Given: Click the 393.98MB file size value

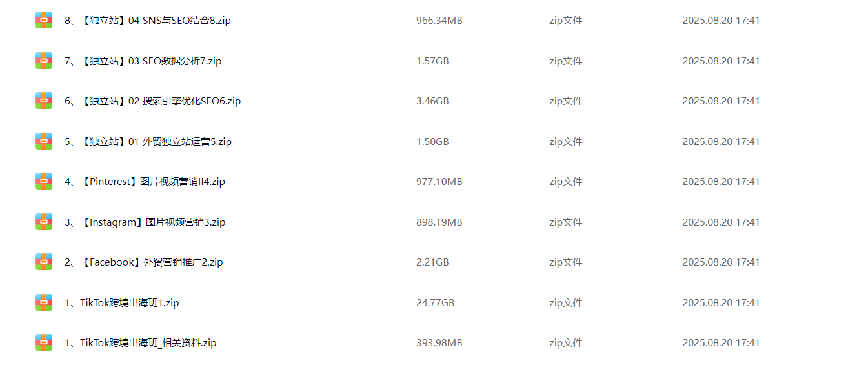Looking at the screenshot, I should click(439, 343).
